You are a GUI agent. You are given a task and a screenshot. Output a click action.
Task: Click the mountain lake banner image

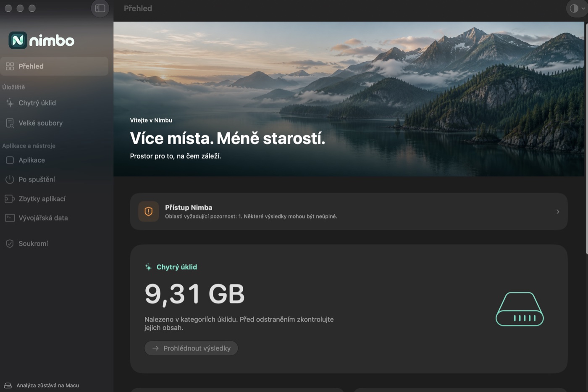click(349, 99)
